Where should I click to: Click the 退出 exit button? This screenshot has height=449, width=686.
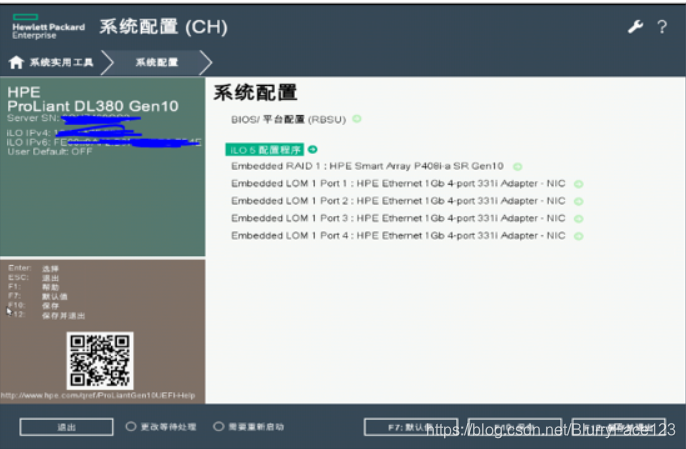(66, 427)
